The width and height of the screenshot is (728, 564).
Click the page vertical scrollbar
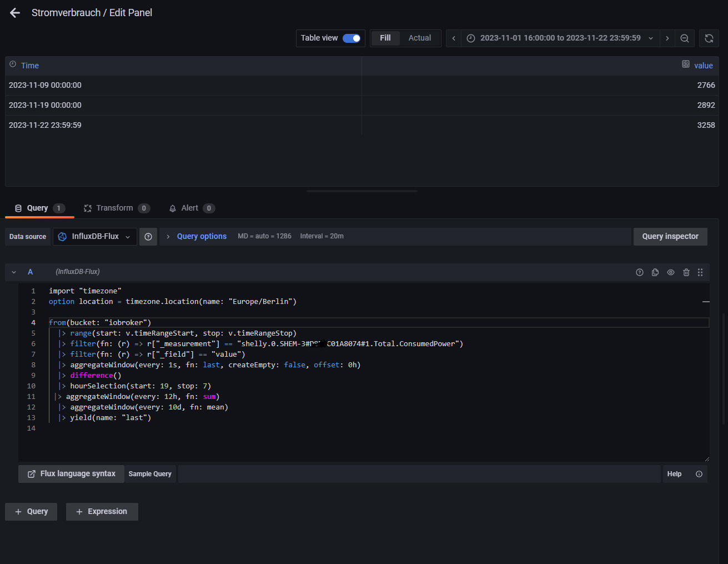(x=724, y=370)
